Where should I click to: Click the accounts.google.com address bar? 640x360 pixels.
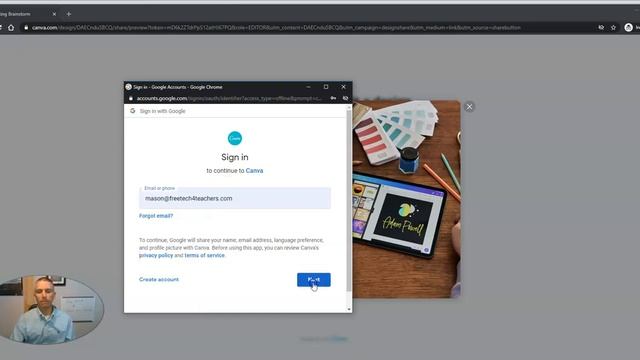(x=229, y=98)
